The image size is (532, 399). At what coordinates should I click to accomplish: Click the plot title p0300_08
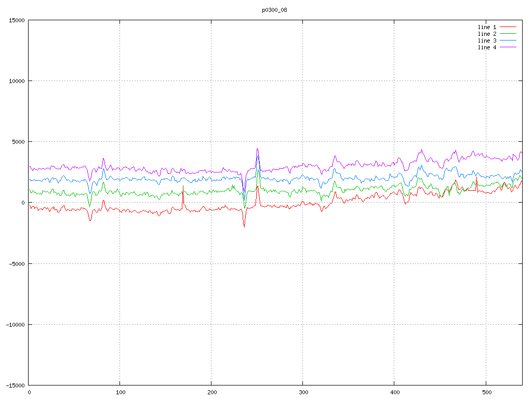coord(274,10)
